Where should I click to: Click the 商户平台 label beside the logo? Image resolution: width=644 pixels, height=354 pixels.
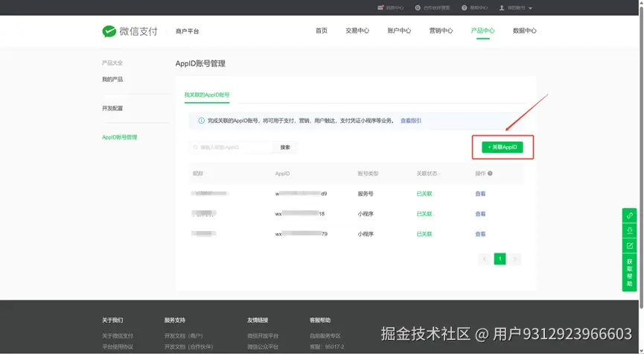tap(188, 31)
